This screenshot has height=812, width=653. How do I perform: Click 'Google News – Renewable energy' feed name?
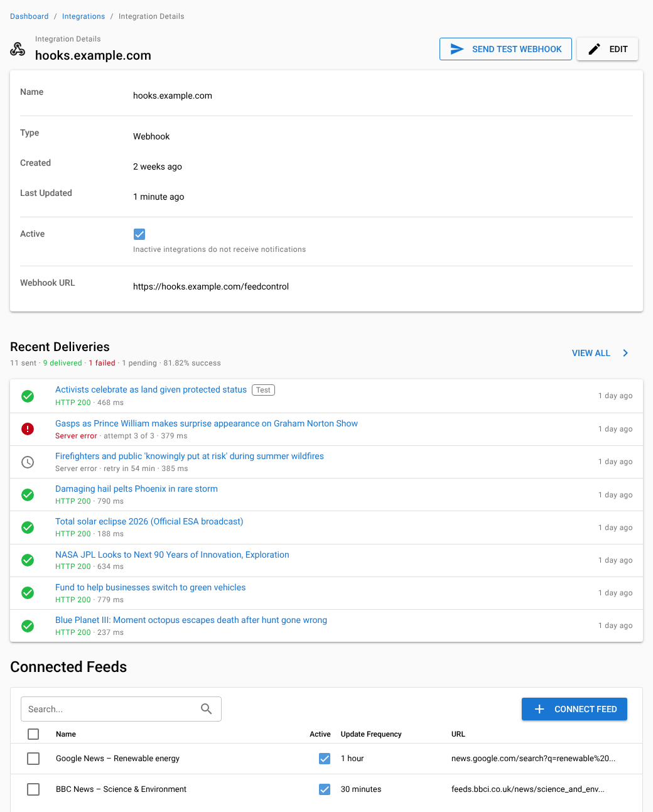click(x=117, y=759)
